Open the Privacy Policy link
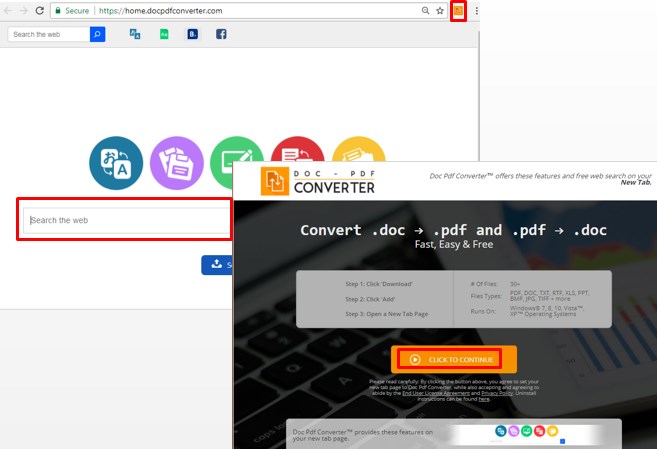 tap(497, 393)
